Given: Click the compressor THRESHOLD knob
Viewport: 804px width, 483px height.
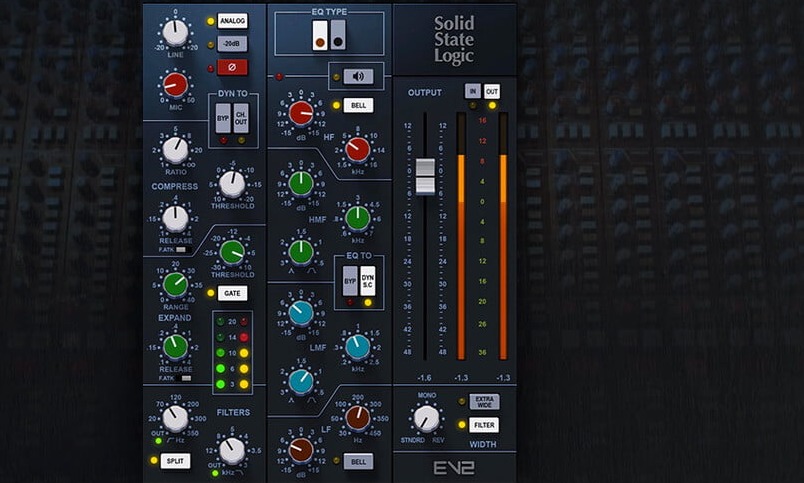Looking at the screenshot, I should point(232,185).
